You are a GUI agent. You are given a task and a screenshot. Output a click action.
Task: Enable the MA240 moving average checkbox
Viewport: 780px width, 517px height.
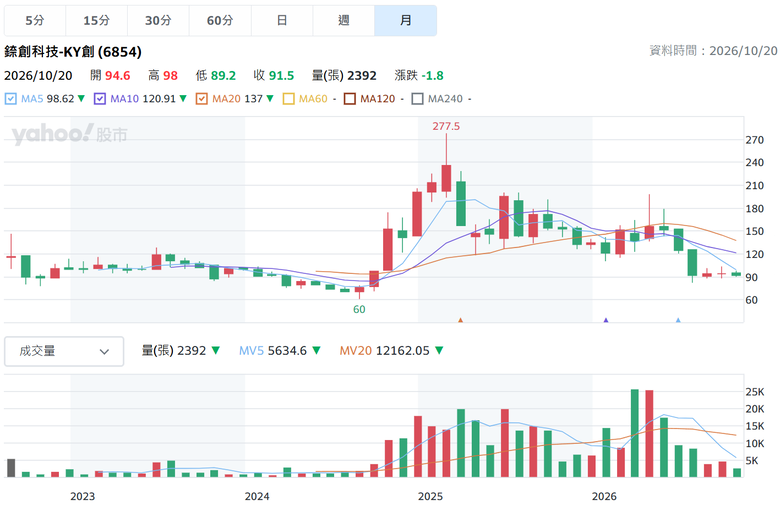(417, 99)
